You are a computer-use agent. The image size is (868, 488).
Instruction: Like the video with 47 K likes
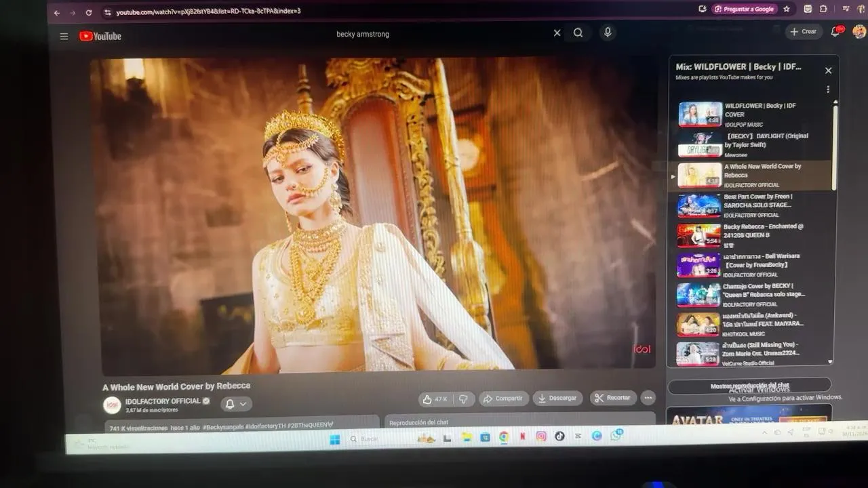tap(434, 399)
